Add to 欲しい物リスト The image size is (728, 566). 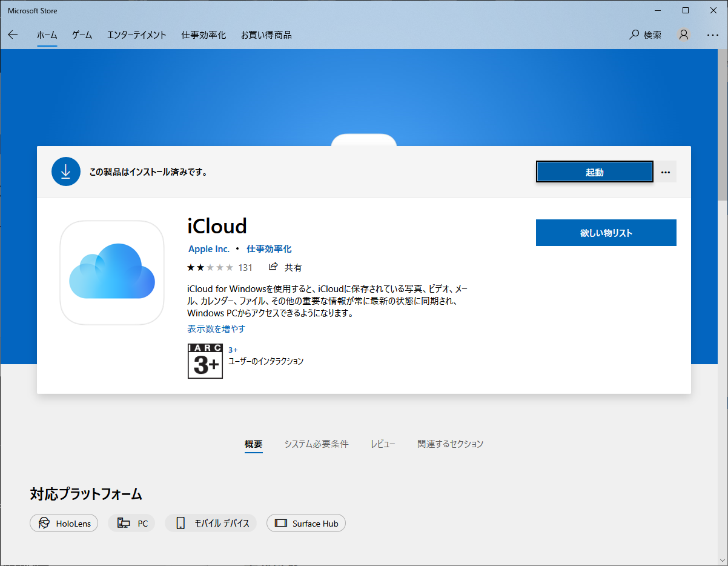606,233
